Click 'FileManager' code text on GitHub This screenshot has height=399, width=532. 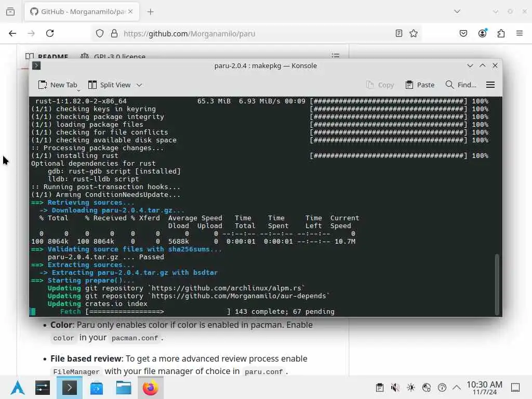coord(76,371)
